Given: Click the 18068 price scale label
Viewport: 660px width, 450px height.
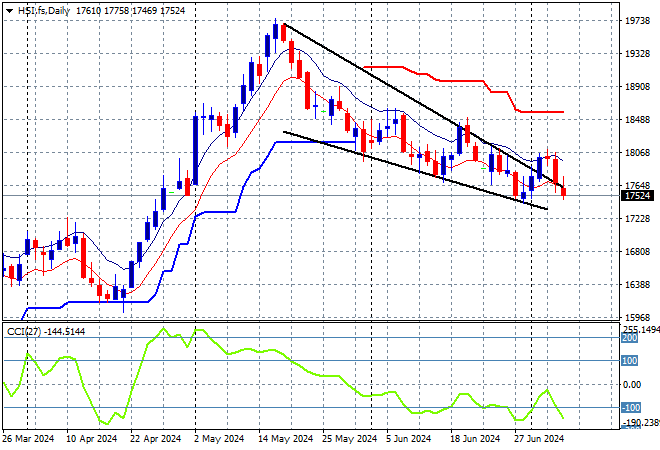Looking at the screenshot, I should point(638,152).
